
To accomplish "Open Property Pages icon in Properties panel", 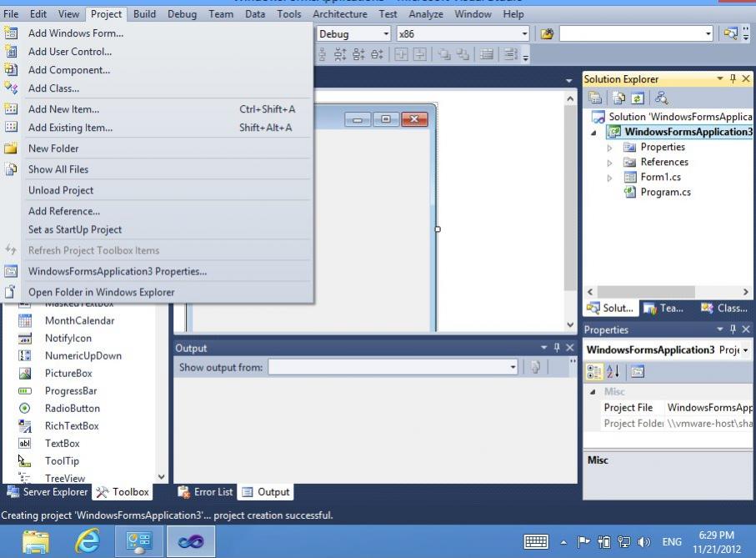I will [638, 371].
